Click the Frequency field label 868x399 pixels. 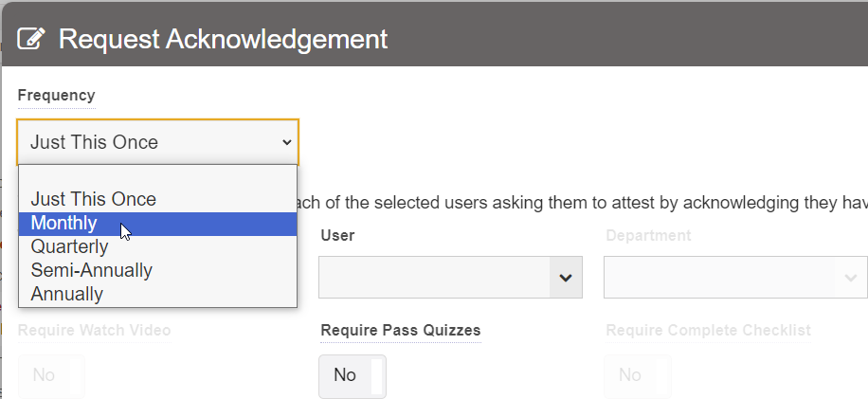click(56, 95)
